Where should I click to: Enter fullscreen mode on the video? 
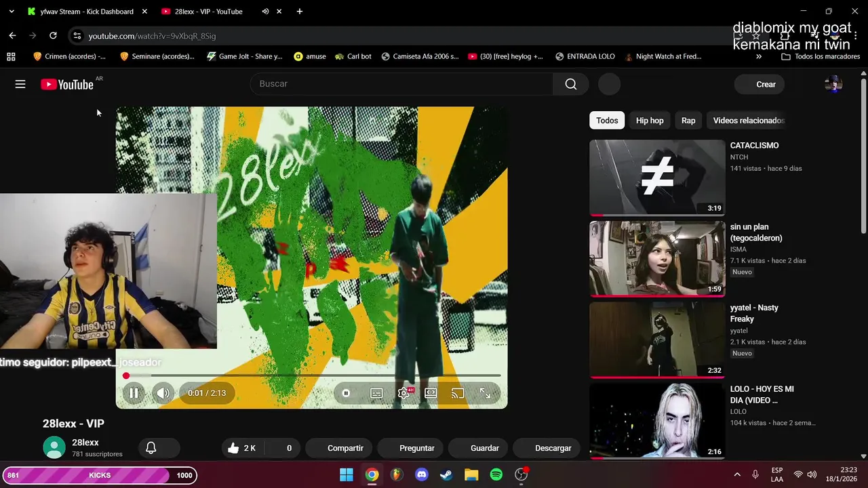[x=485, y=393]
